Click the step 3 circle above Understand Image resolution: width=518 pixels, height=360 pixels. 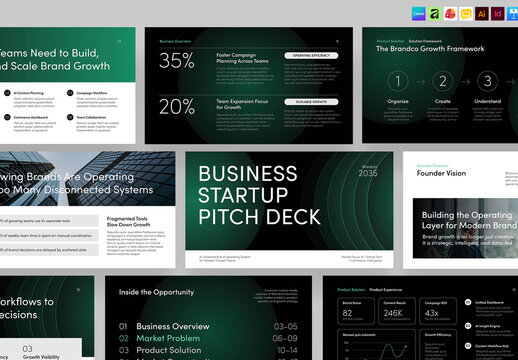(488, 81)
